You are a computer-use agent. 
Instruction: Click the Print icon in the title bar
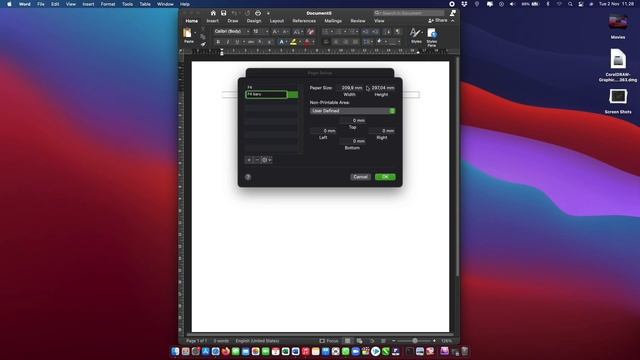(258, 13)
